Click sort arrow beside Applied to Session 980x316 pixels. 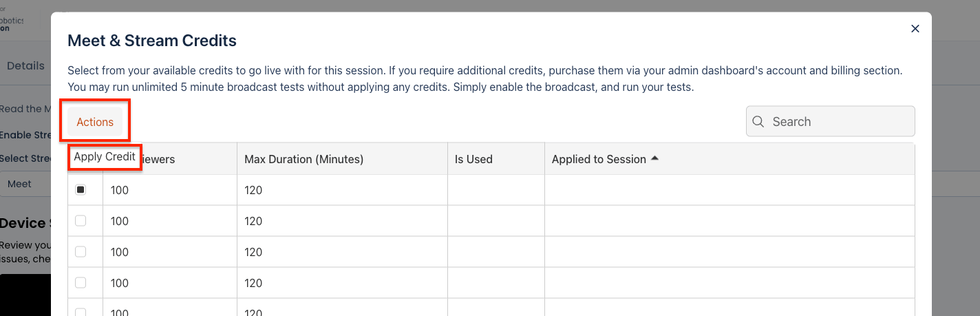[654, 158]
